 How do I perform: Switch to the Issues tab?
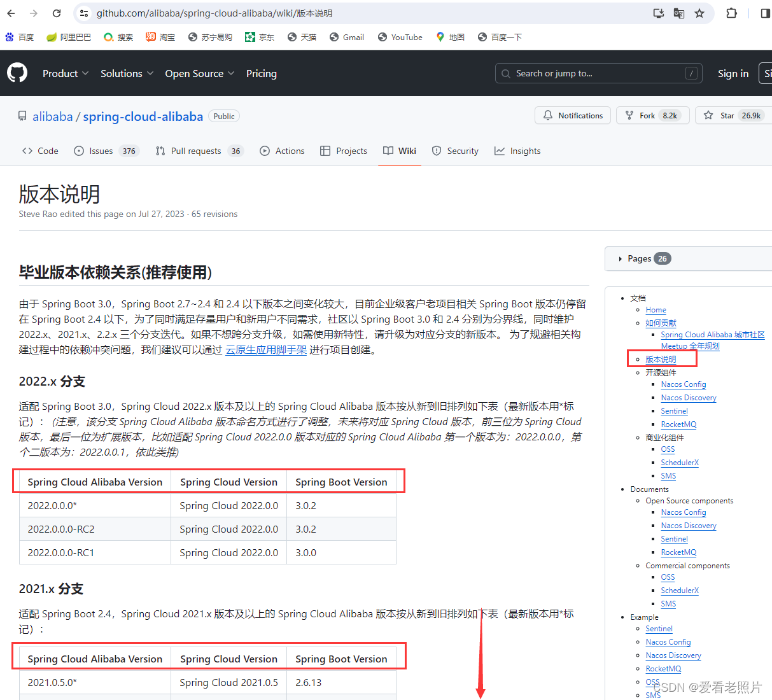pyautogui.click(x=106, y=151)
